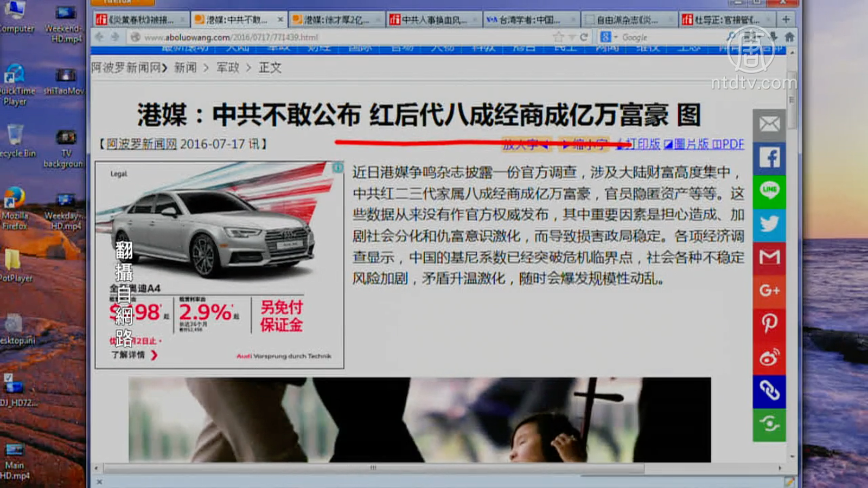Viewport: 868px width, 488px height.
Task: Switch to the 中共人事換血 tab
Action: 429,20
